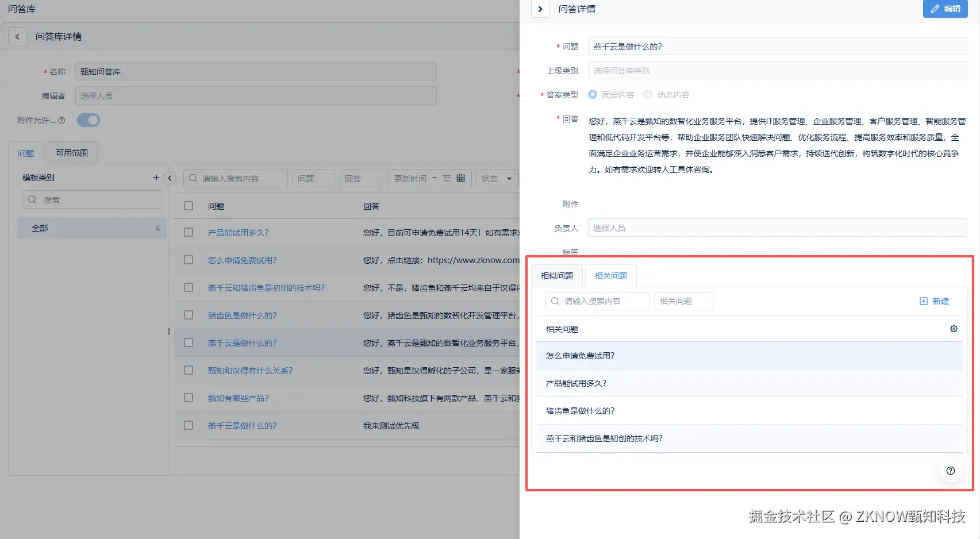
Task: Check the 产品能试用多久? row checkbox
Action: point(189,232)
